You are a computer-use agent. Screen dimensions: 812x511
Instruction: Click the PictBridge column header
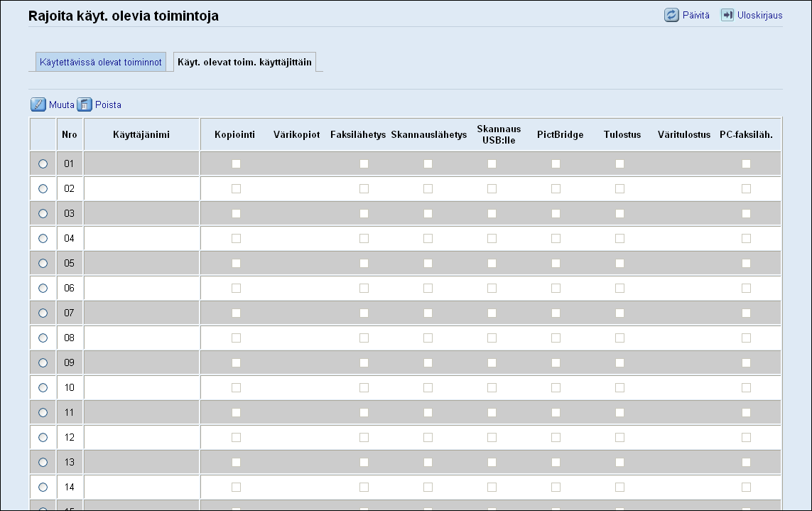click(561, 135)
